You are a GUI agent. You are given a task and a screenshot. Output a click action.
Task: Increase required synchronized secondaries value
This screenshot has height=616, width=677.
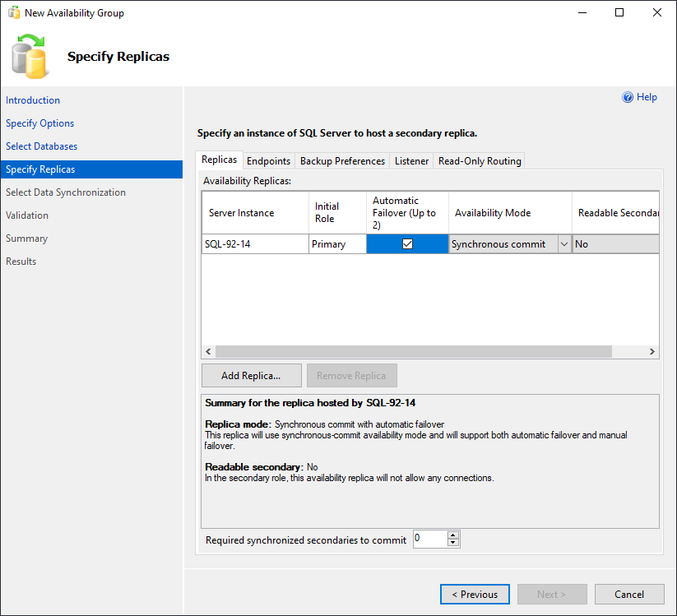[453, 535]
